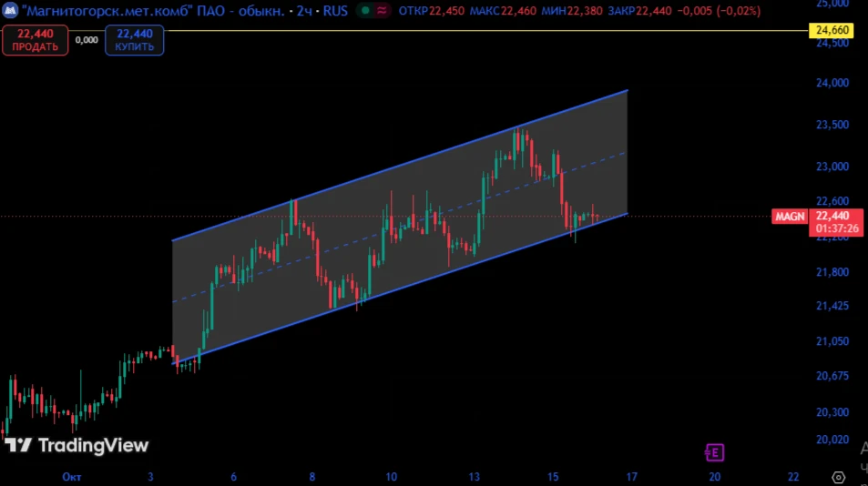
Task: Click the 23,000 price axis label
Action: click(x=832, y=167)
